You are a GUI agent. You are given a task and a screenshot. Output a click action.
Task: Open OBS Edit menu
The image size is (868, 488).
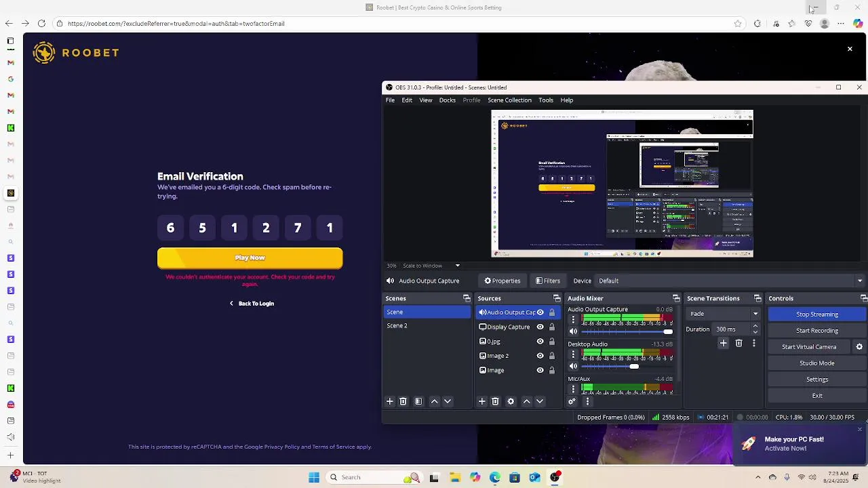click(407, 100)
